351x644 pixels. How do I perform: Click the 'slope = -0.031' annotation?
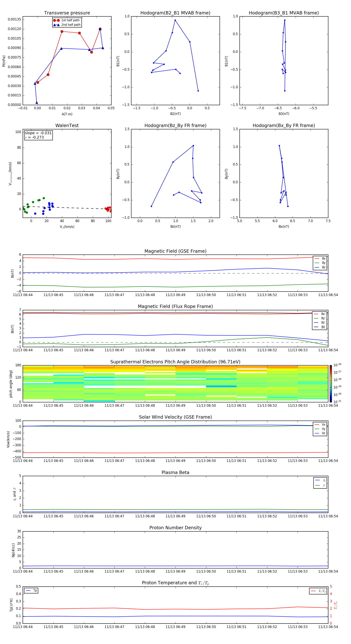tap(38, 133)
